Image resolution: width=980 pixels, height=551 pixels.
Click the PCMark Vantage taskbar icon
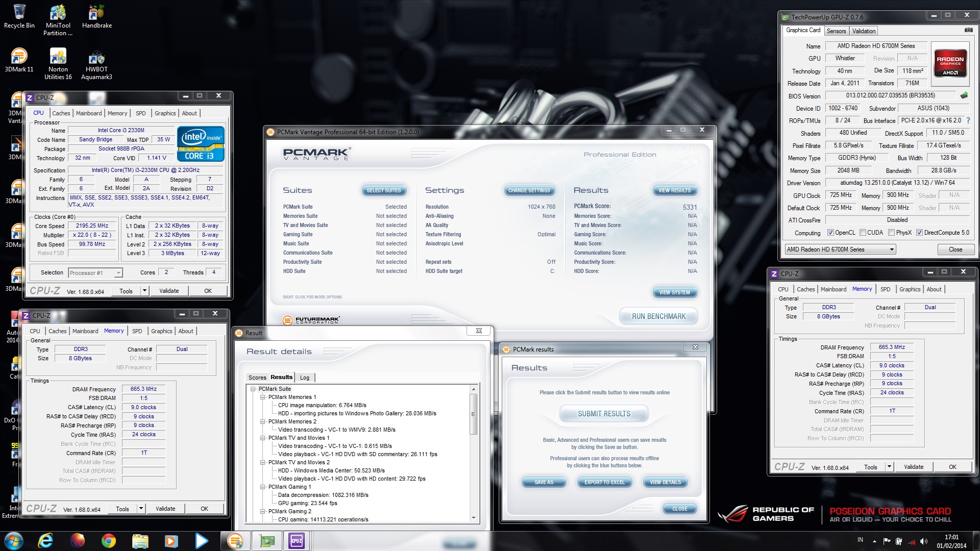(x=235, y=541)
